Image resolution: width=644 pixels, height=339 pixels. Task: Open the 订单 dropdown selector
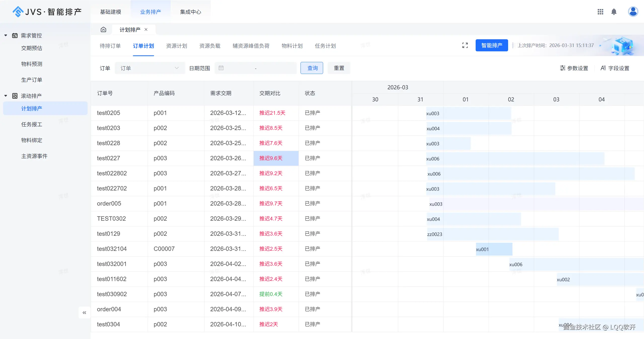click(149, 68)
